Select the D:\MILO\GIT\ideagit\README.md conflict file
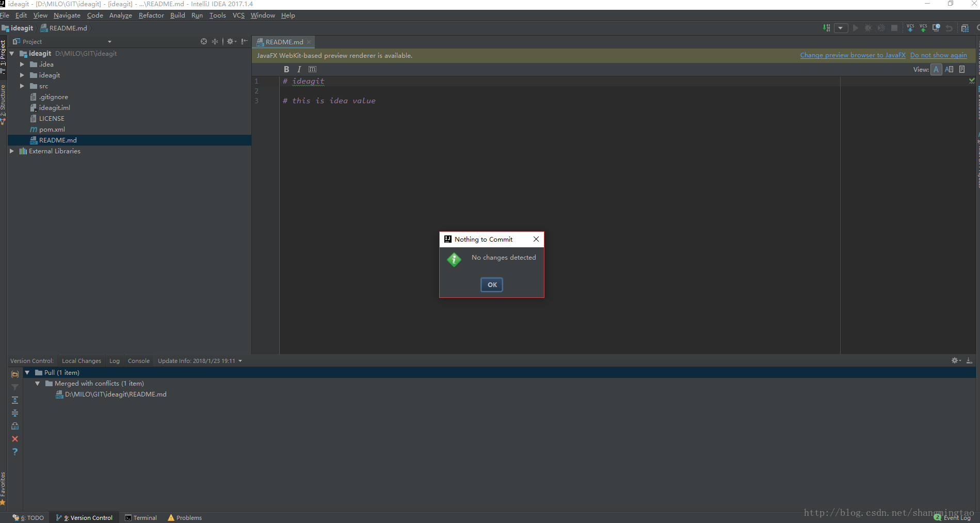This screenshot has width=980, height=523. coord(110,394)
